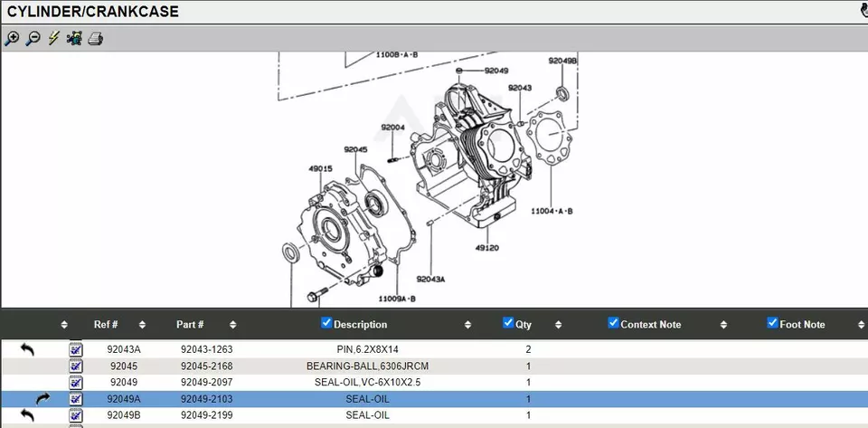
Task: Uncheck the Description column checkbox
Action: click(x=326, y=323)
